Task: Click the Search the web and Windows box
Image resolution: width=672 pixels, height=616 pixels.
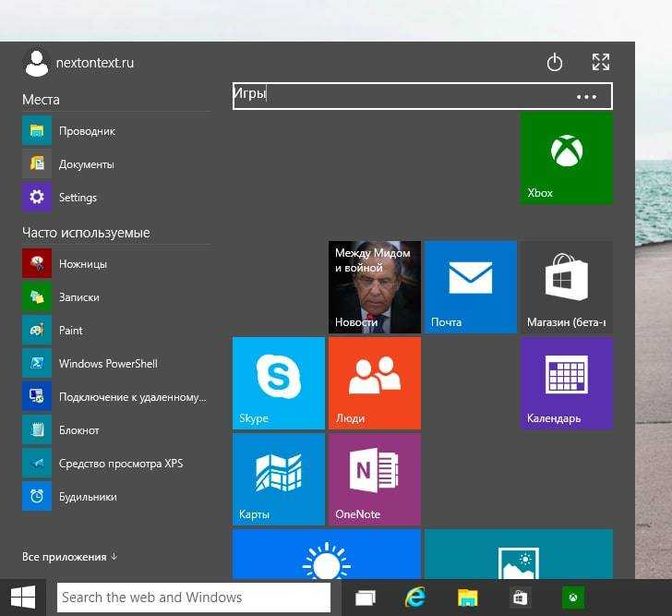Action: pos(193,598)
